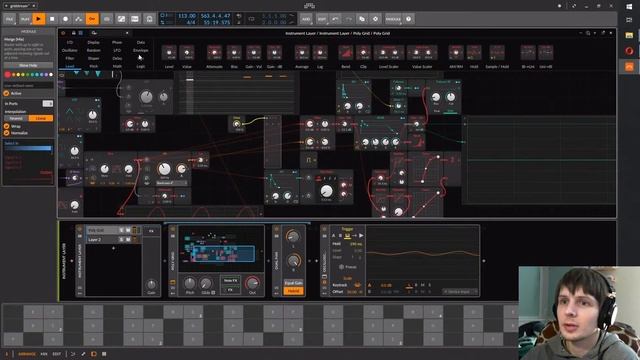Select Nearest interpolation option
Viewport: 640px width, 360px height.
[x=16, y=118]
